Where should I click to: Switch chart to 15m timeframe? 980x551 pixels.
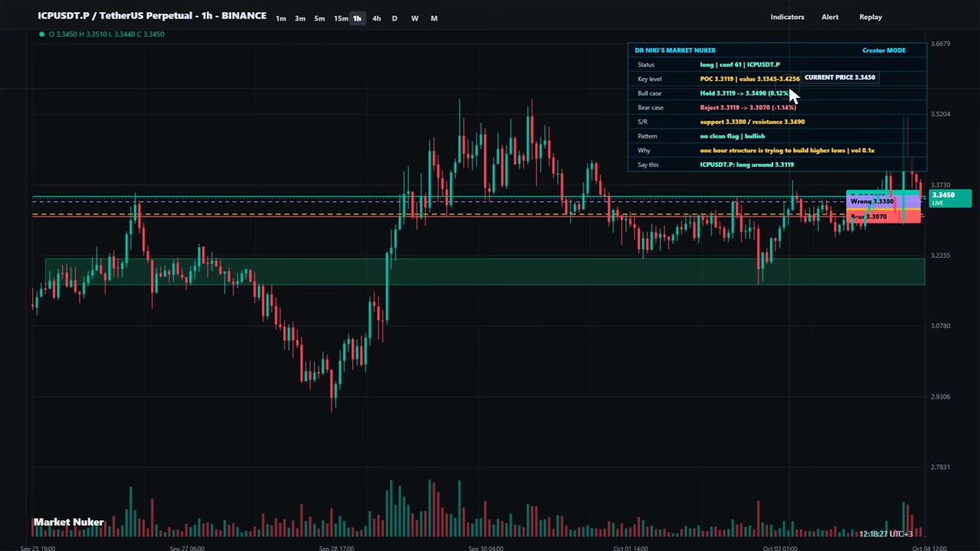(x=340, y=18)
